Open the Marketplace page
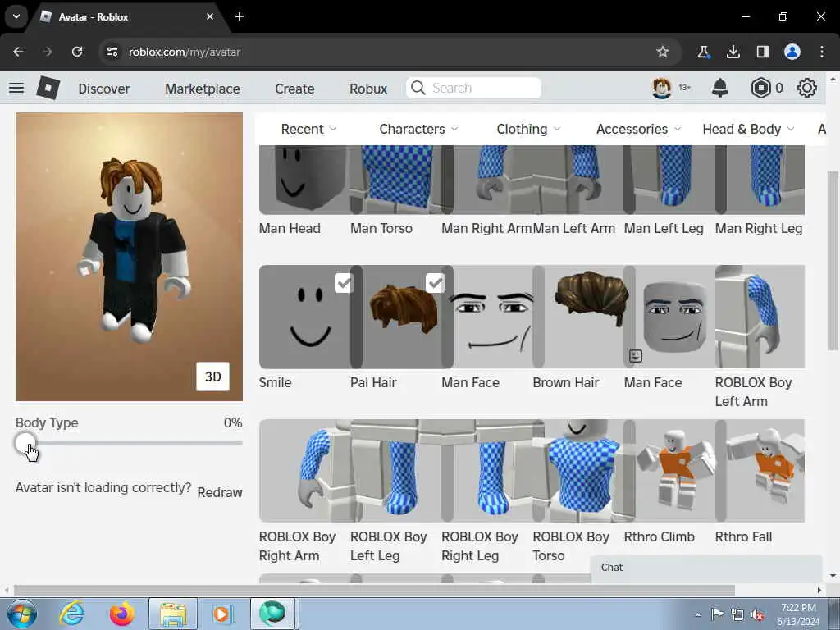The height and width of the screenshot is (630, 840). pos(203,89)
